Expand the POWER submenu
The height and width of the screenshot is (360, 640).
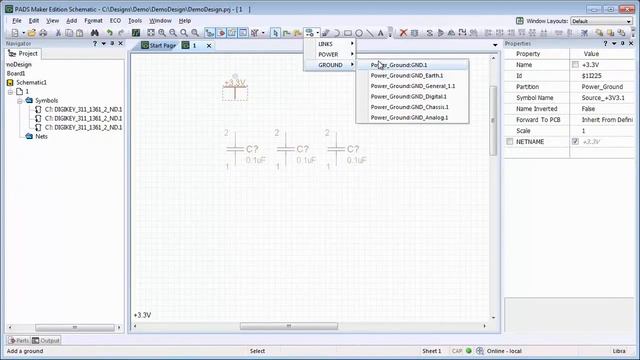tap(330, 54)
